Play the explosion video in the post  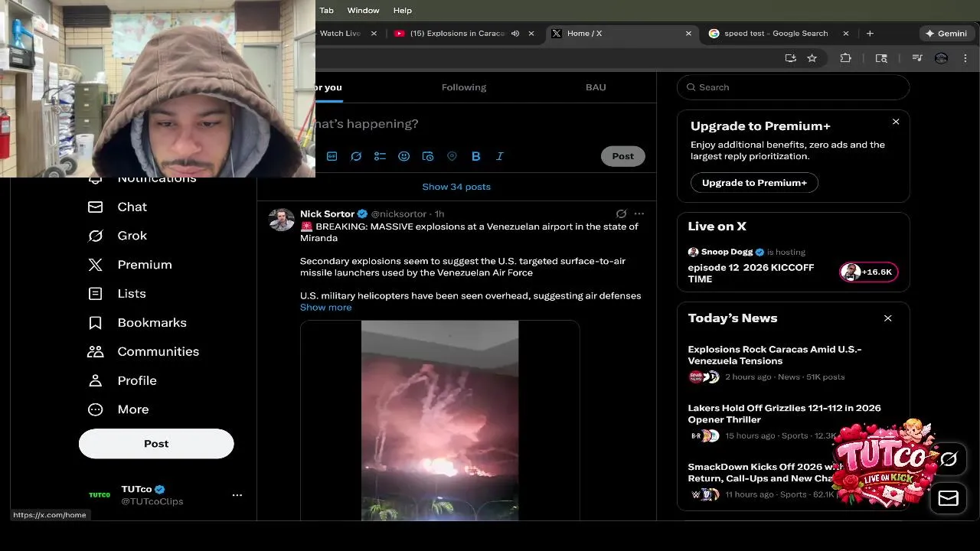coord(439,421)
